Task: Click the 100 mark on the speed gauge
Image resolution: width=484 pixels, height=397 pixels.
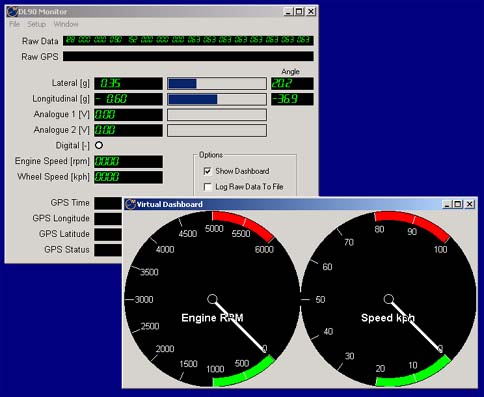Action: (440, 249)
